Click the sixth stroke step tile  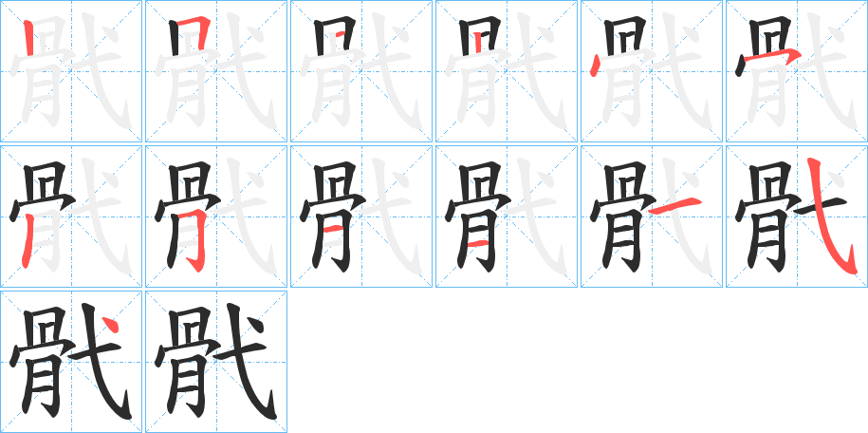797,71
